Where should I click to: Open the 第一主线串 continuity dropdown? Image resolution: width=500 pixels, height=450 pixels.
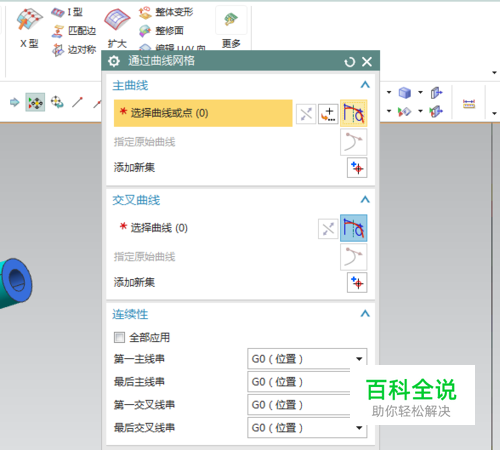pos(307,359)
